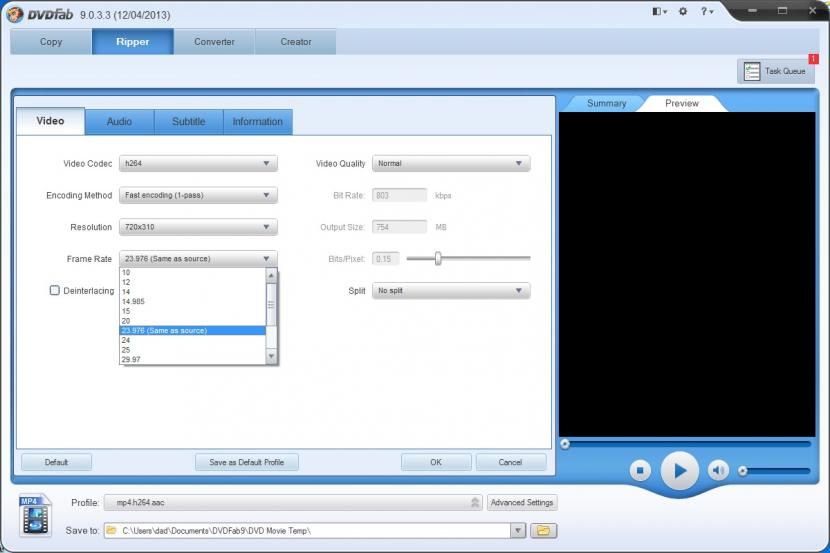Click the Advanced Settings button

(x=522, y=503)
